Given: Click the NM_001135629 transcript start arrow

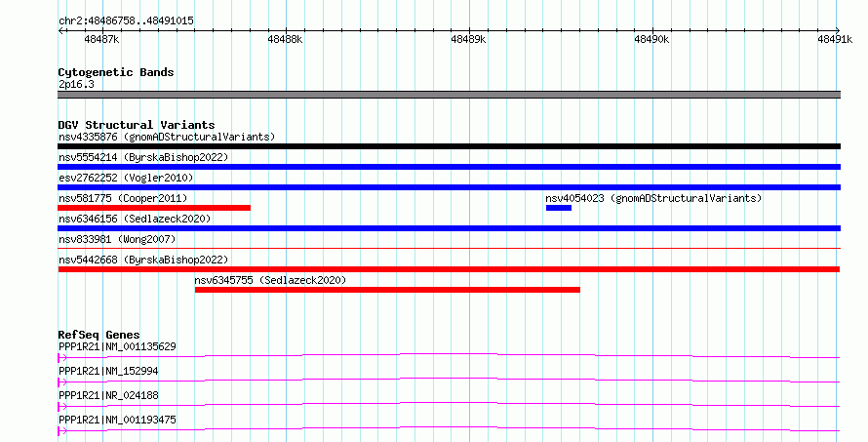Looking at the screenshot, I should coord(62,358).
